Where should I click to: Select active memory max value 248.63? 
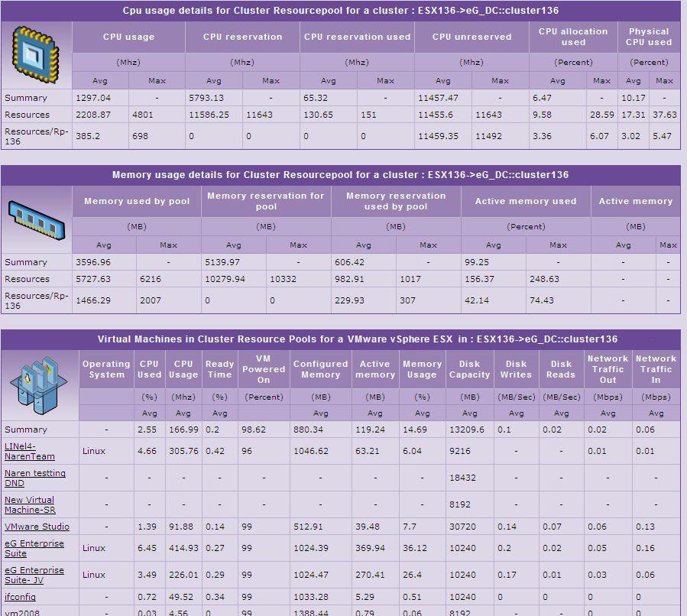point(545,279)
